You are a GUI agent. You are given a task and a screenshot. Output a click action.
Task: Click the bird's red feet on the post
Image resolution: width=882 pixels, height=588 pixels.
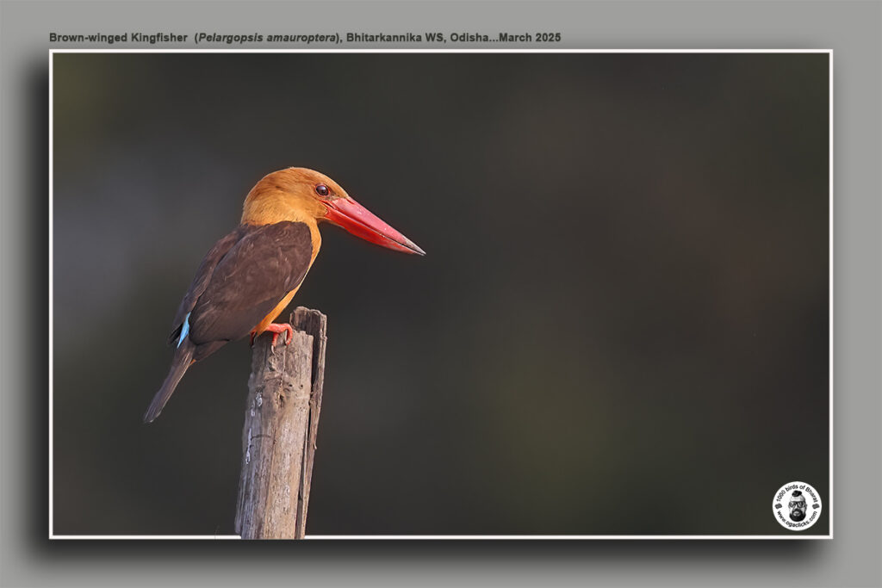click(x=276, y=331)
